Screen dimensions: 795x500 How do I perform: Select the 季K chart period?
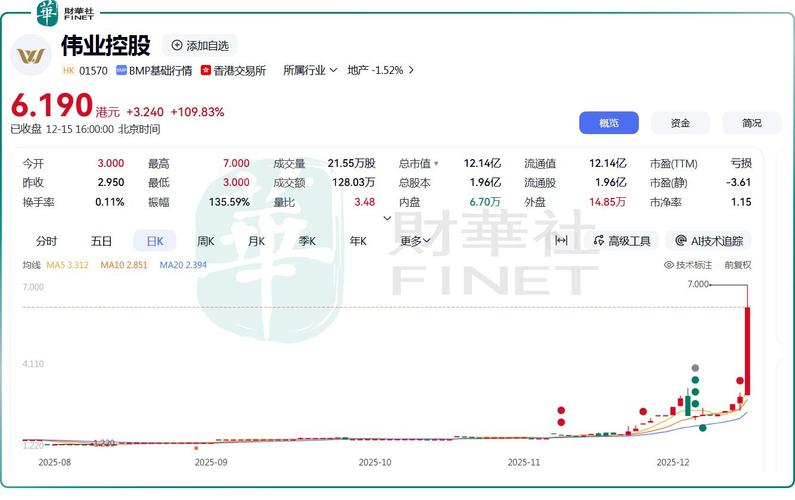[307, 241]
